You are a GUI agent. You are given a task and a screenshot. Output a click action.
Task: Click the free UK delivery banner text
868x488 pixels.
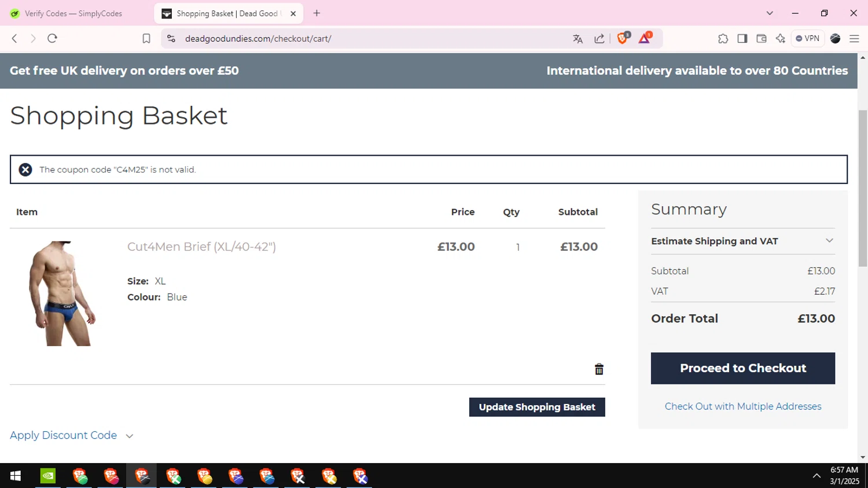pos(124,71)
